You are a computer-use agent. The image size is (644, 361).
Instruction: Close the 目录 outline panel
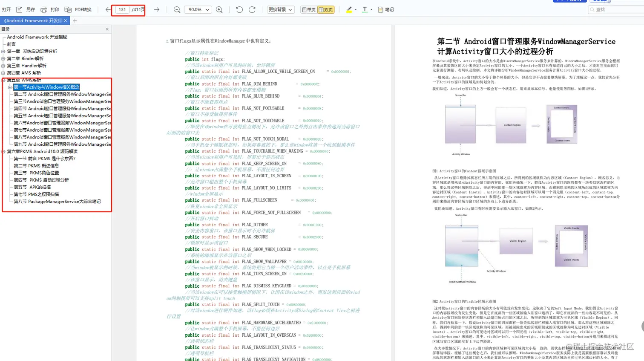point(107,29)
